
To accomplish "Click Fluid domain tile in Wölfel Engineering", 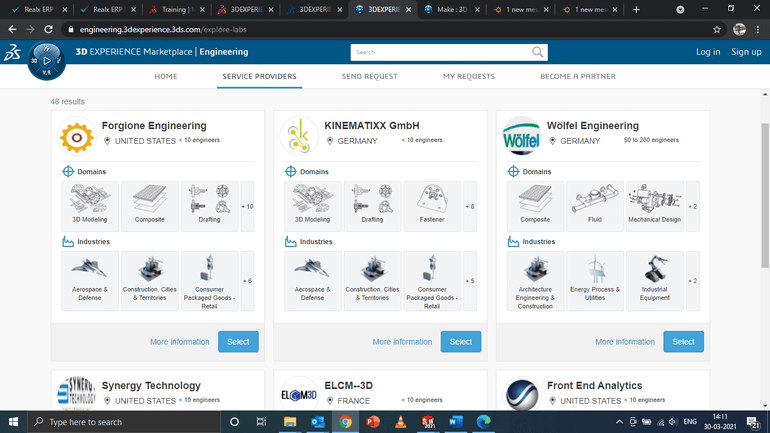I will (x=595, y=206).
